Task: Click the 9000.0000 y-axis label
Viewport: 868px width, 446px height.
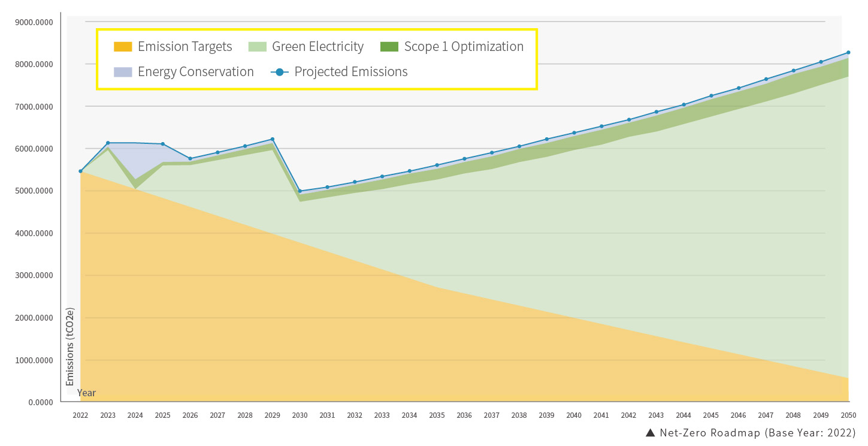Action: (x=35, y=22)
